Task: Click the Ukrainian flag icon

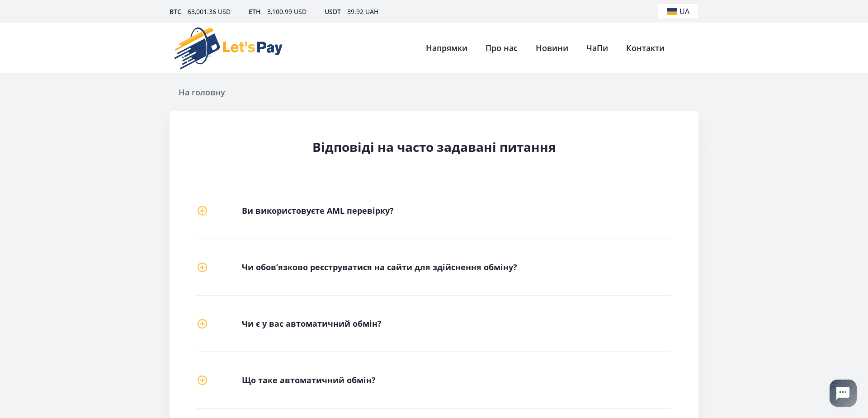Action: pos(671,11)
